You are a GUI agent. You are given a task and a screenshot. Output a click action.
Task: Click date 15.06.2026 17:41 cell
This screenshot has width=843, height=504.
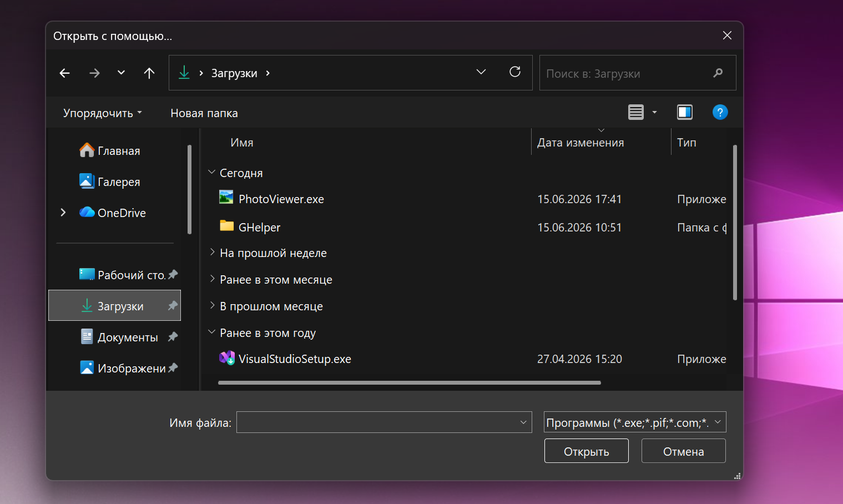(x=579, y=199)
